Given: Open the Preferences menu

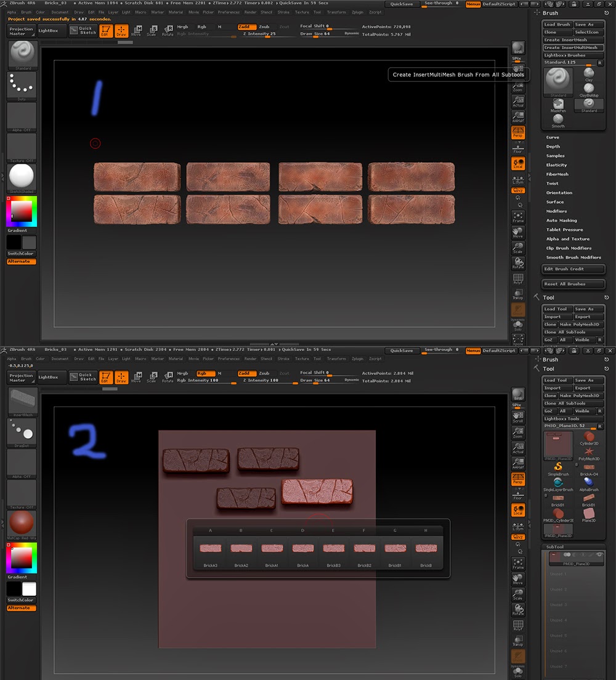Looking at the screenshot, I should pos(228,11).
